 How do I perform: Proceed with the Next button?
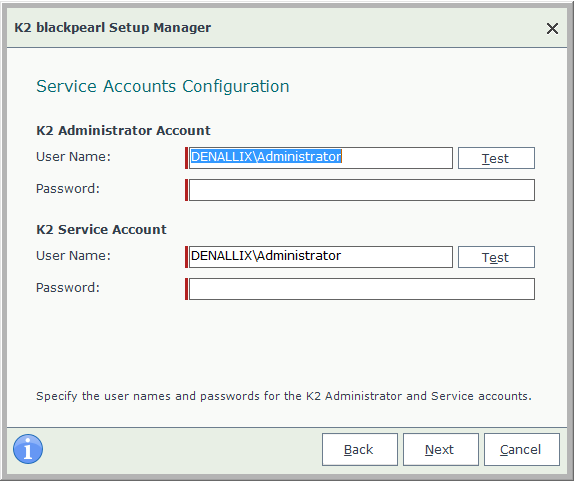tap(441, 450)
